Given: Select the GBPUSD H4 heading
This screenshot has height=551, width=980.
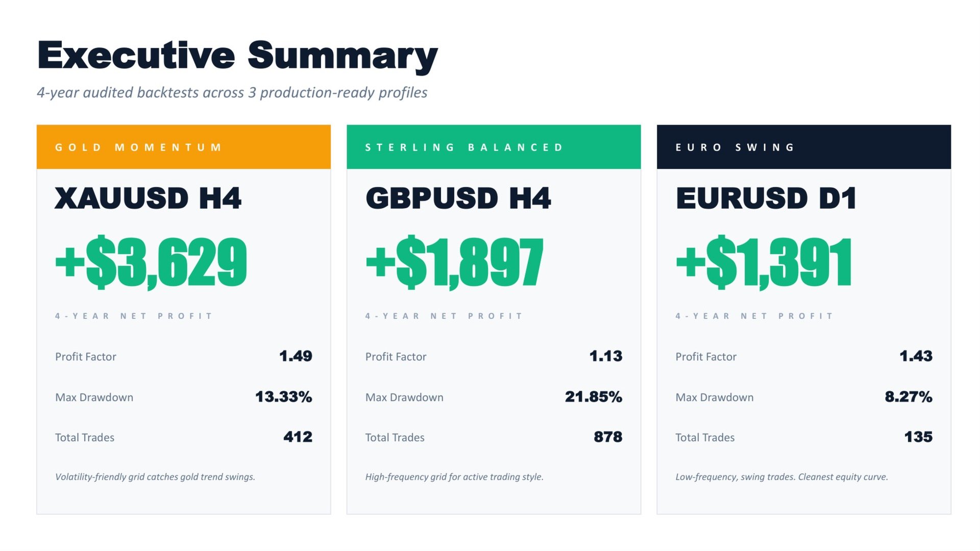Looking at the screenshot, I should (458, 198).
